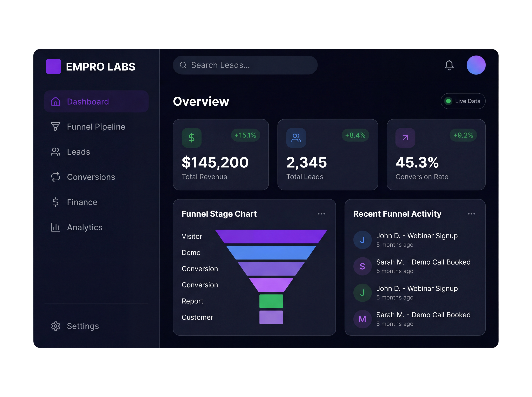Select the Conversions sync icon

click(56, 177)
